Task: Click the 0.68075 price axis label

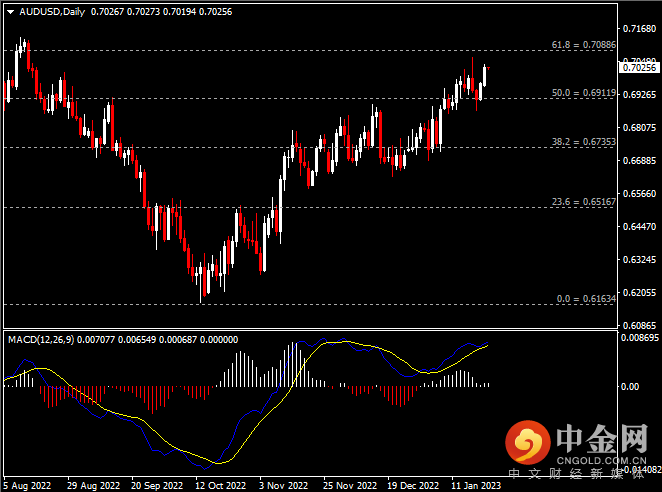Action: click(x=640, y=128)
